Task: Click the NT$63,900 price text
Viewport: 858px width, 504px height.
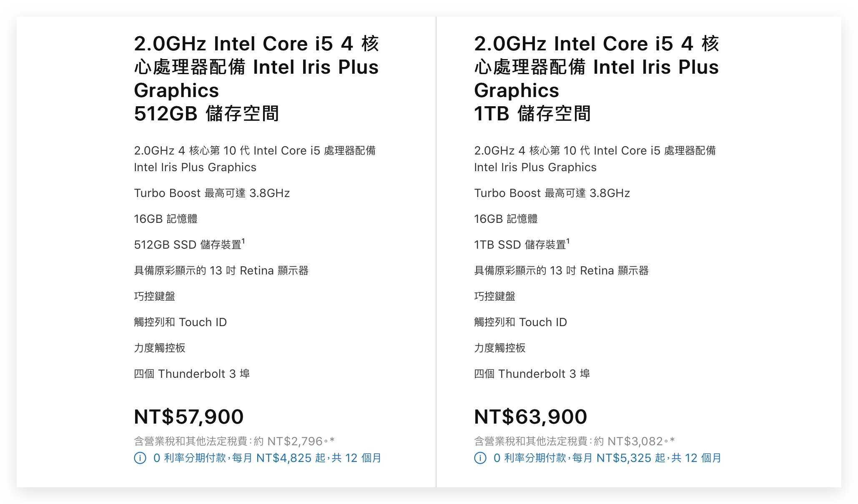Action: (530, 417)
